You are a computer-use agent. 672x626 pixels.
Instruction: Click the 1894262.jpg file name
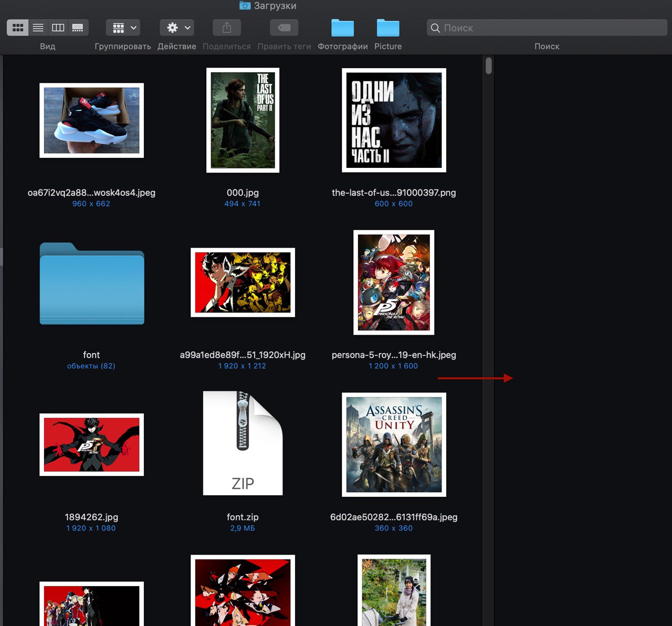91,517
